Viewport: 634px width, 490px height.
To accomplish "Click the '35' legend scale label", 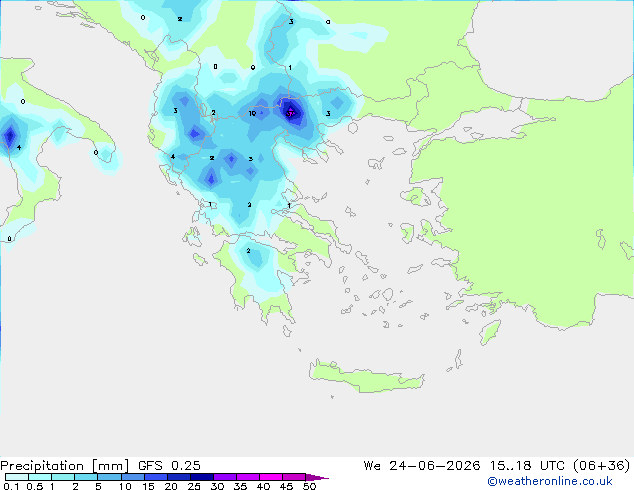I will point(240,486).
